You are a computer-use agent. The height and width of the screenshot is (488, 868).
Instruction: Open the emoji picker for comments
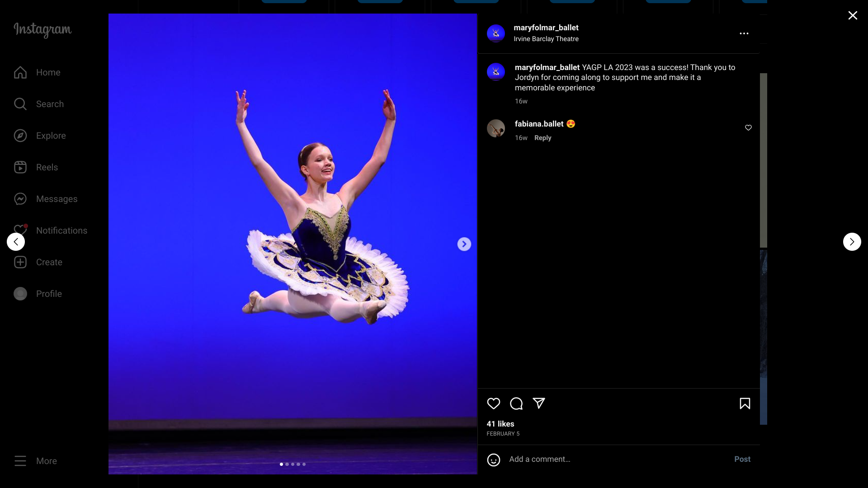493,460
